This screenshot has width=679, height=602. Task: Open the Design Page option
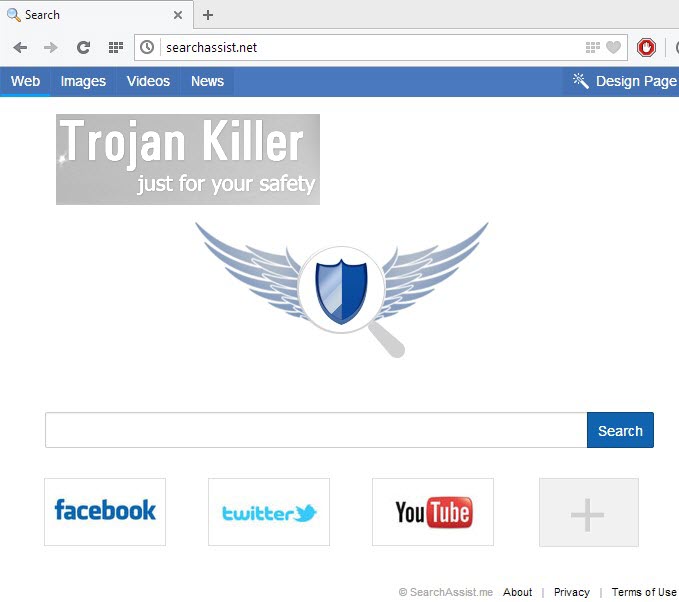pyautogui.click(x=625, y=81)
